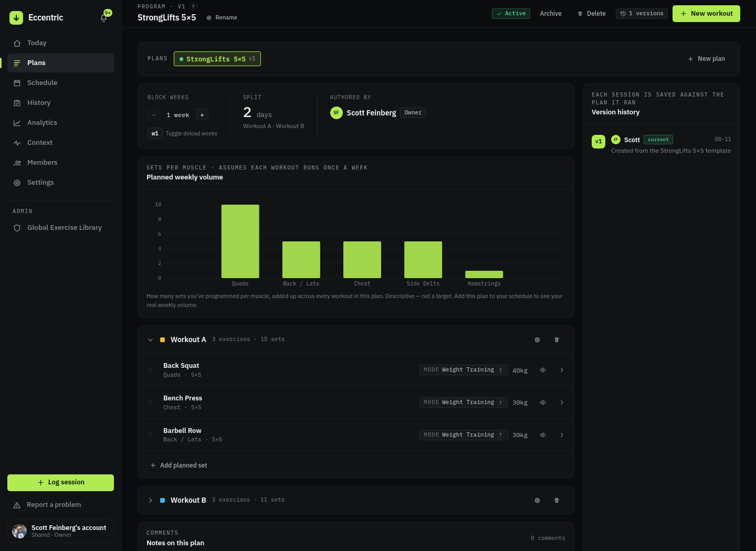Screen dimensions: 756x551
Task: Toggle the Active program status
Action: tap(511, 14)
